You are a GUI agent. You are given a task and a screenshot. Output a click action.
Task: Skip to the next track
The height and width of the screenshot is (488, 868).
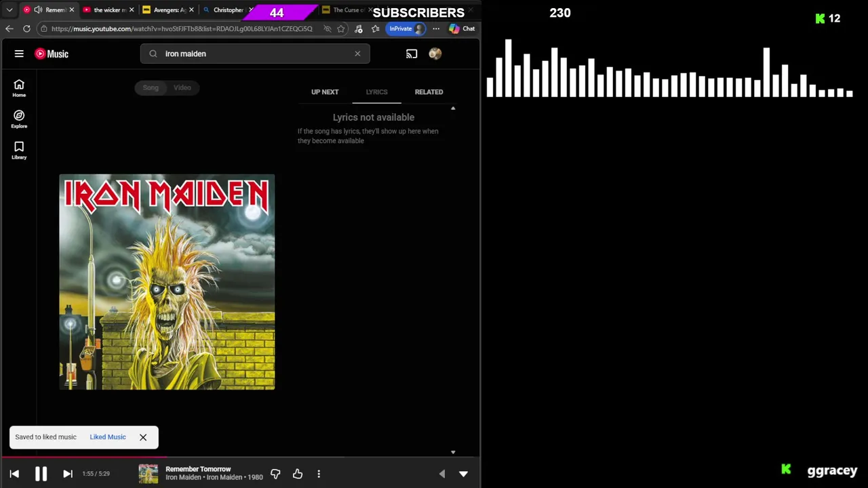click(67, 474)
